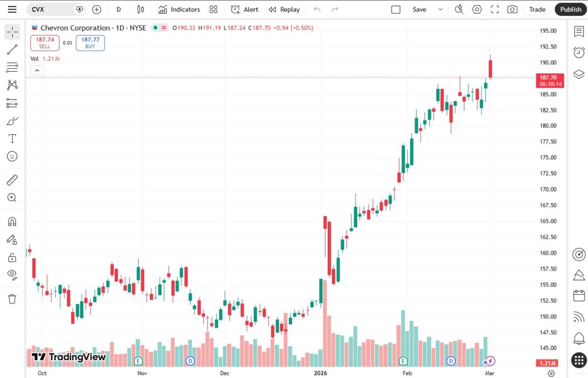Open the zoom-in tool

pyautogui.click(x=12, y=197)
